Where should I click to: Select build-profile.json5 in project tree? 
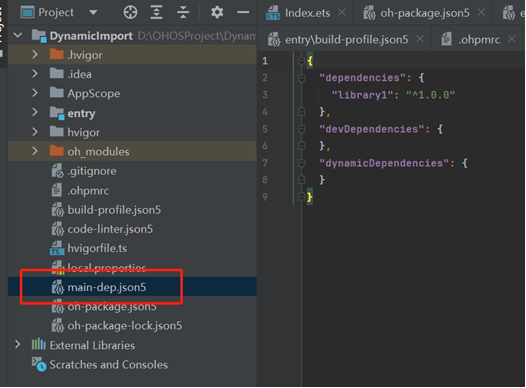(x=114, y=210)
